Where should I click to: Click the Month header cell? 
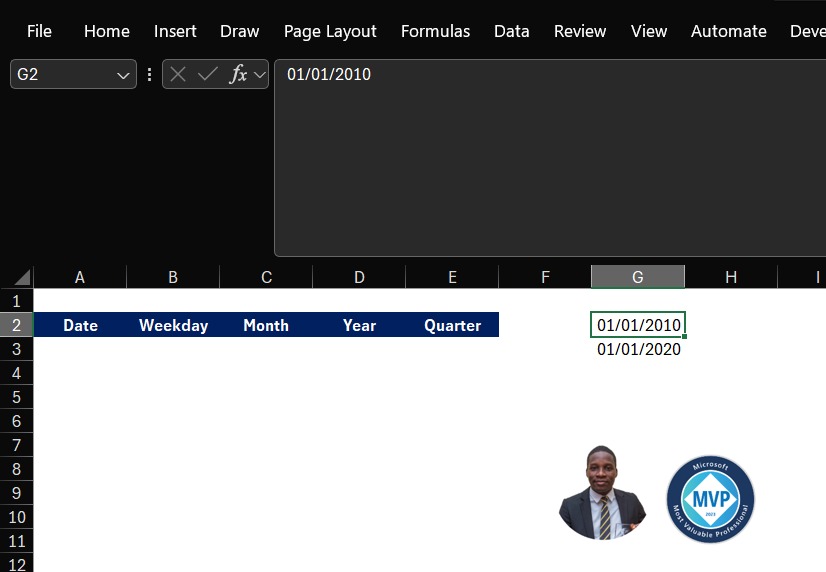(266, 325)
